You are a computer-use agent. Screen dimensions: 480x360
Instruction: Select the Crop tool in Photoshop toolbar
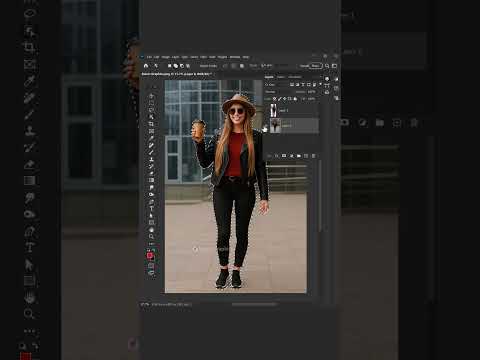[x=151, y=124]
